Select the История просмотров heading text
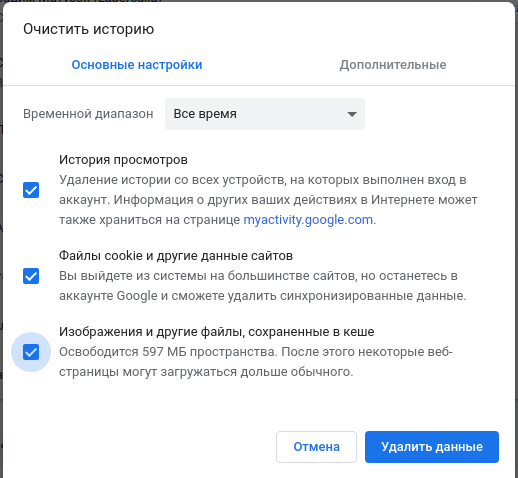 point(123,160)
